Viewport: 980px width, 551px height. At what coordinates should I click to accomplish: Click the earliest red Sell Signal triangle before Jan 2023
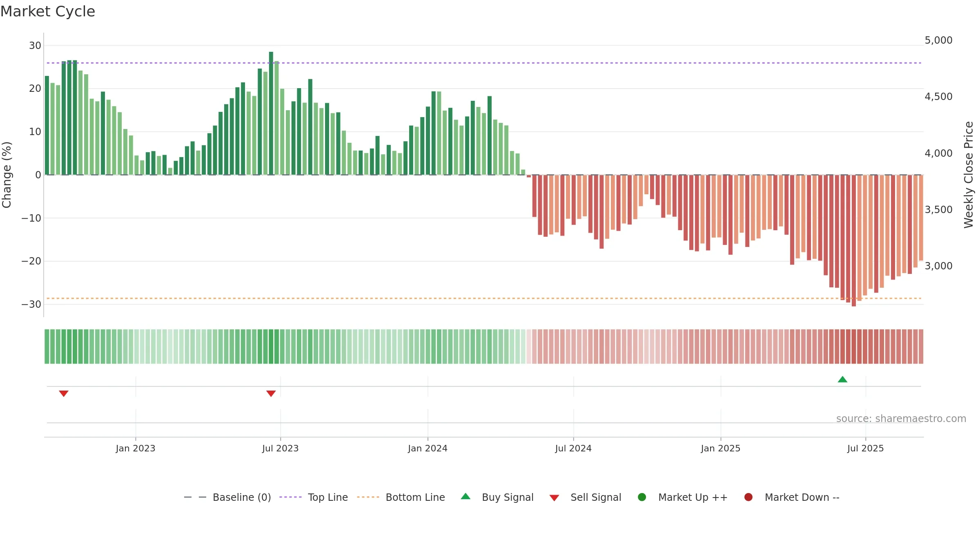tap(64, 393)
